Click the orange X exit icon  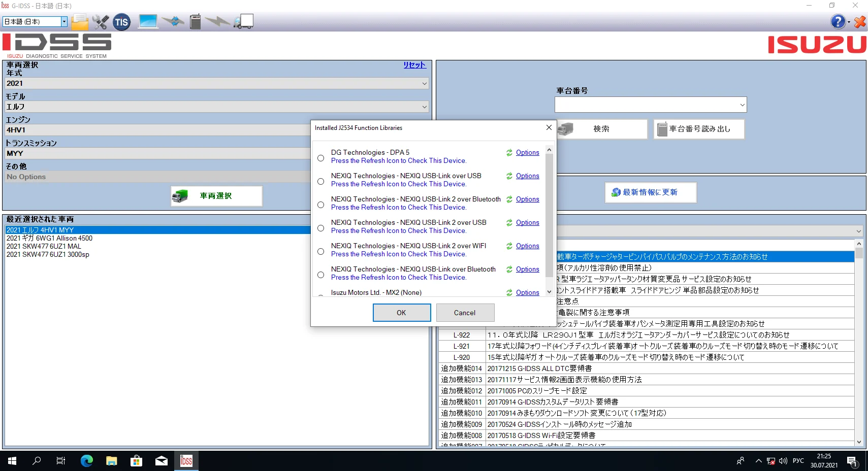point(859,22)
